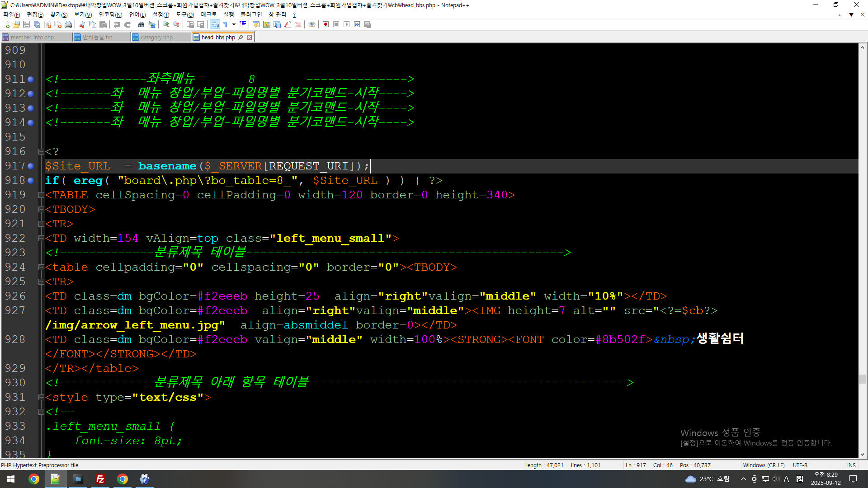Open the 찾기(S) menu

[59, 14]
